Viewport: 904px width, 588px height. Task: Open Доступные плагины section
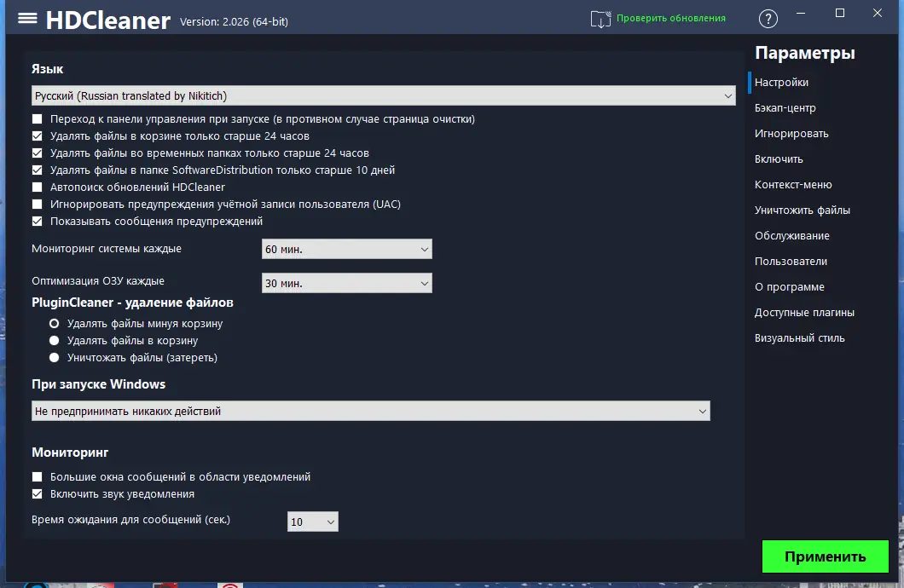pos(804,312)
